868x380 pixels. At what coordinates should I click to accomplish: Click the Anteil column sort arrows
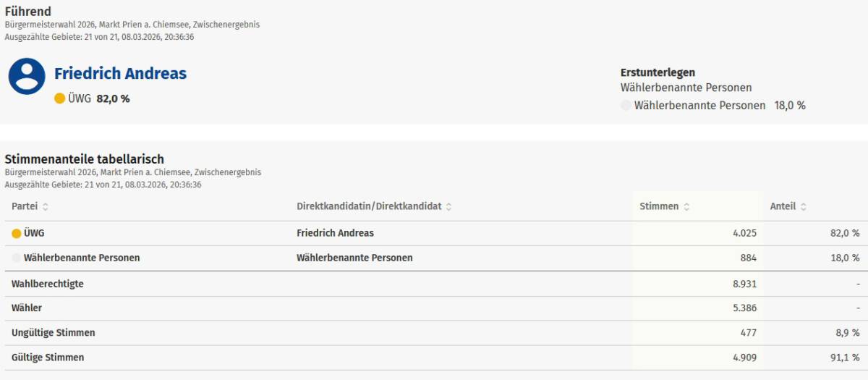(803, 207)
